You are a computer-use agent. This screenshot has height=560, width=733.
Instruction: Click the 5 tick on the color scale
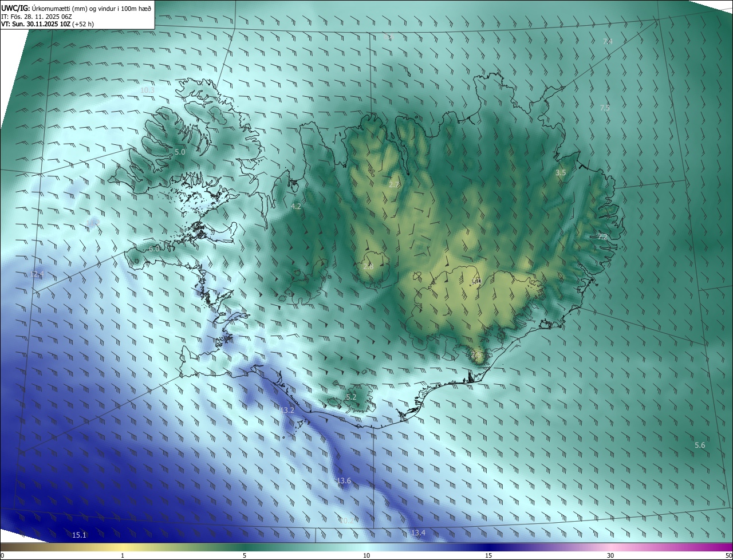[245, 555]
